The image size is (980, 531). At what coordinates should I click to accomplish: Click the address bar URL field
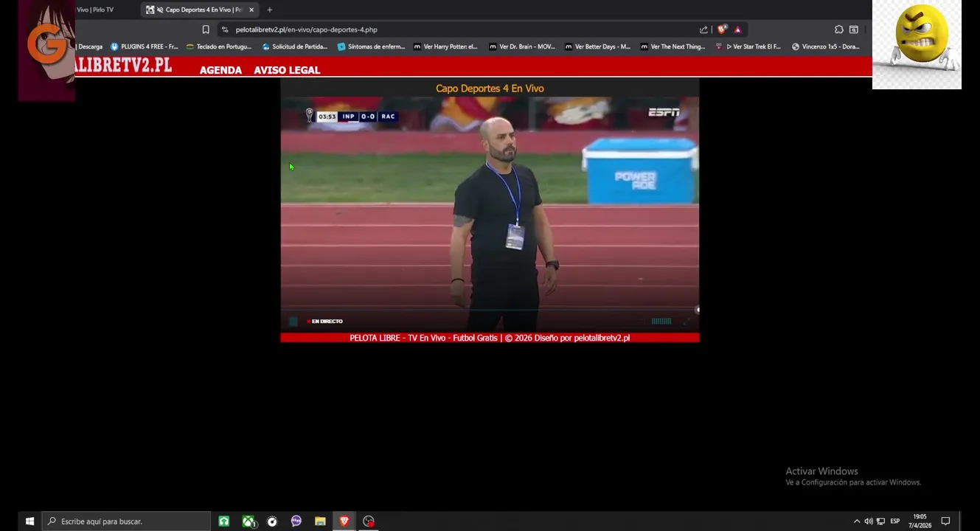(306, 29)
